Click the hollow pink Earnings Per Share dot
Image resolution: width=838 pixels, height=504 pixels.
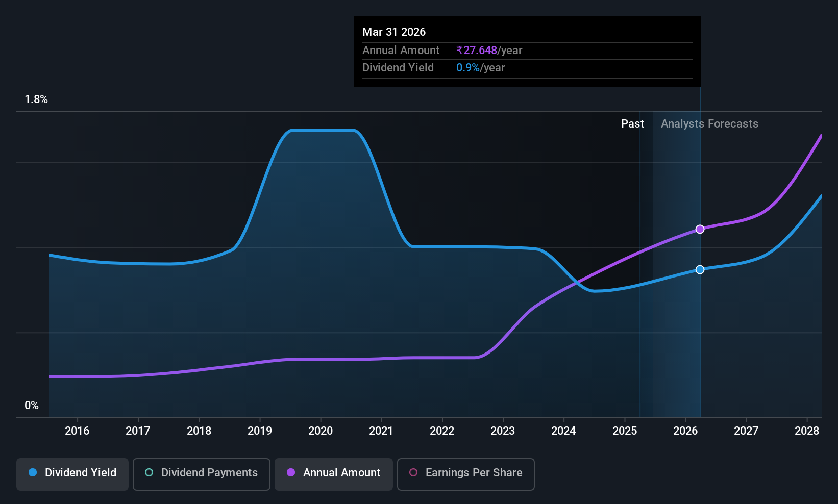(413, 472)
